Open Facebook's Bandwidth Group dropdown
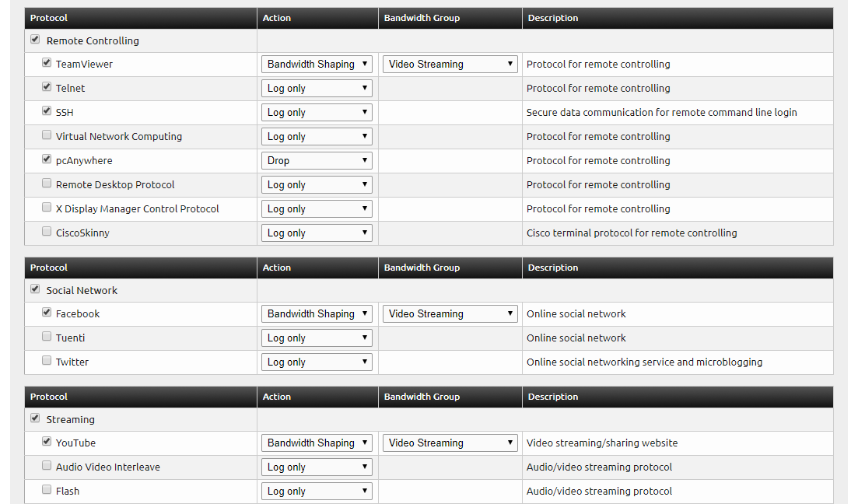This screenshot has width=858, height=504. [x=450, y=313]
